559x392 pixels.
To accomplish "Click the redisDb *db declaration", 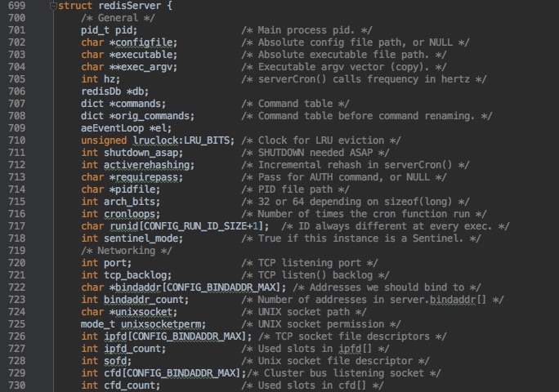I will [114, 91].
